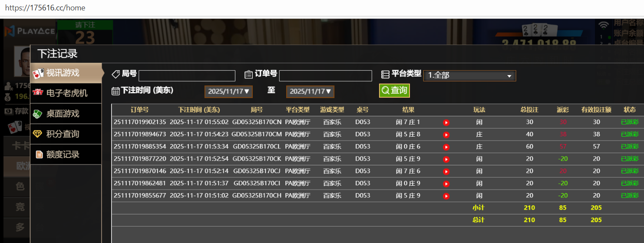The image size is (644, 243).
Task: Click the replay icon for round GD05325B170CH
Action: coord(446,196)
